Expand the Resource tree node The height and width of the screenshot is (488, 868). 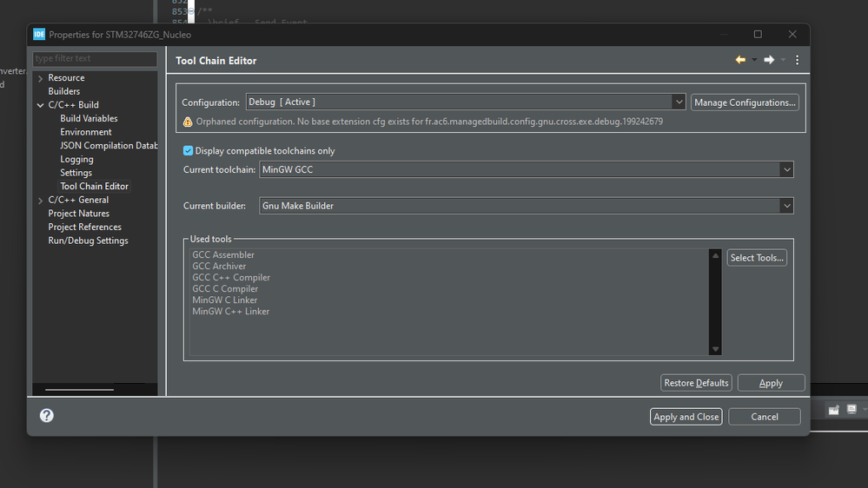click(40, 78)
